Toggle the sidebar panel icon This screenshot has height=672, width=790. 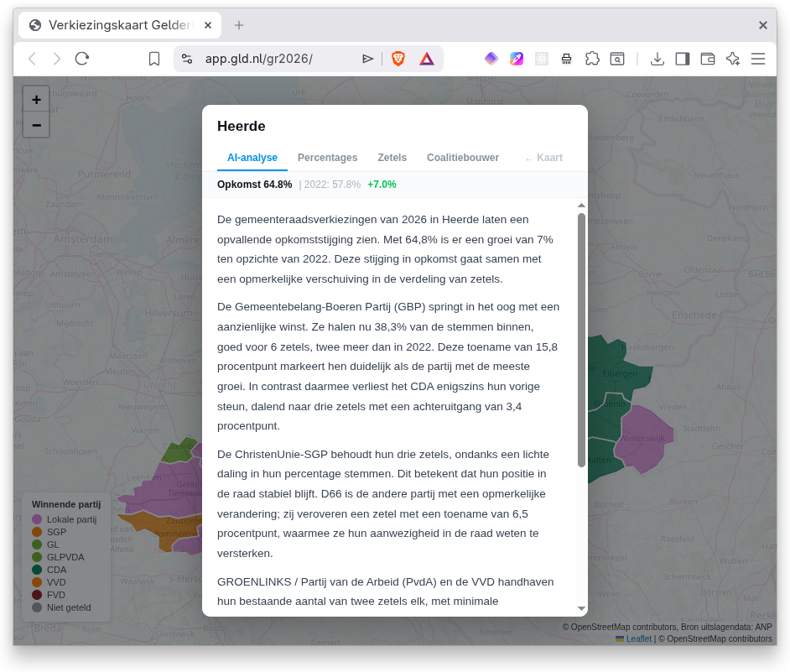[682, 59]
